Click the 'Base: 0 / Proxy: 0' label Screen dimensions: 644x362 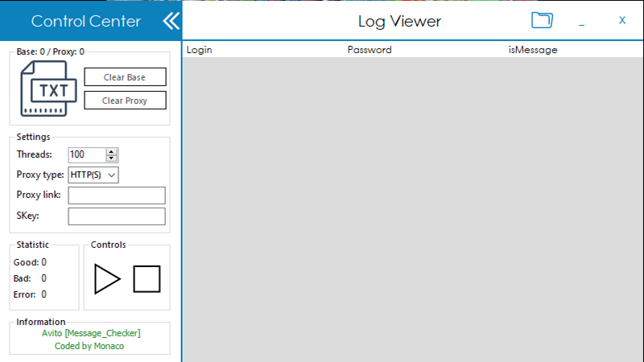point(50,51)
